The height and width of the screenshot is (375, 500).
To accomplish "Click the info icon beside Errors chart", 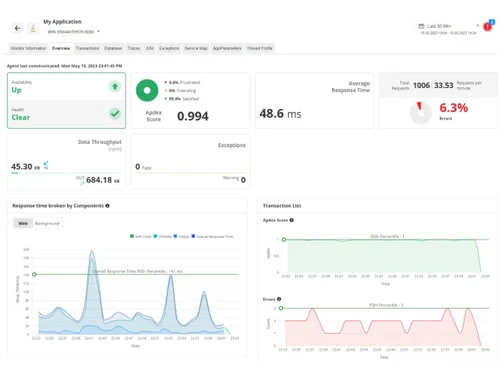I will [279, 299].
